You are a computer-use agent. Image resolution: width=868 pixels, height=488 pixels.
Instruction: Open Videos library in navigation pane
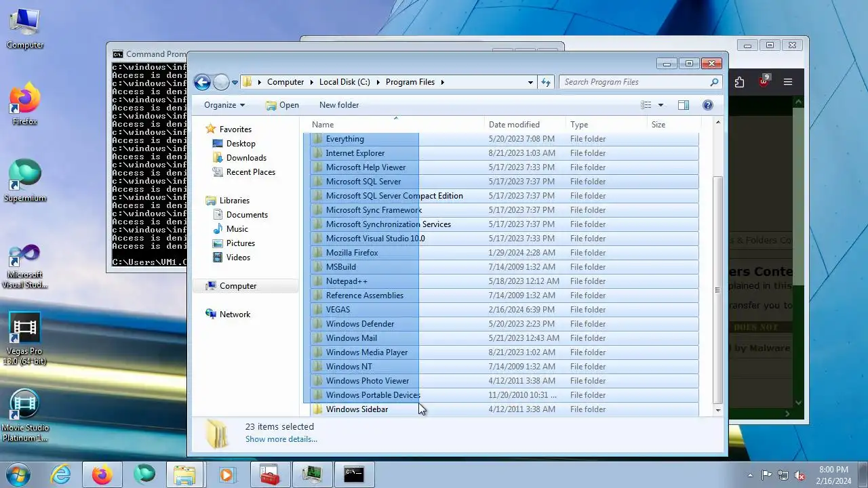point(238,258)
